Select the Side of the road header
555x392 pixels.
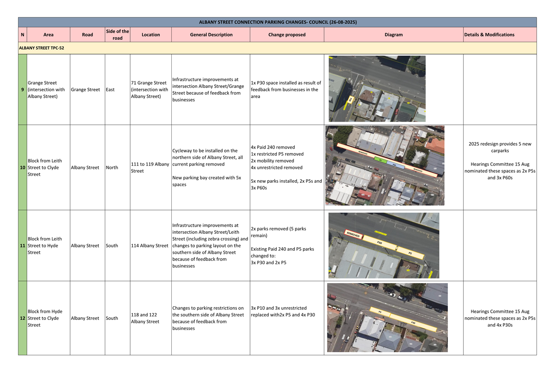(x=117, y=35)
